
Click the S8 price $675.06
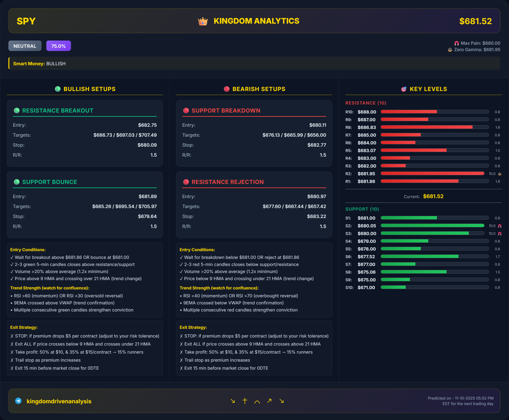pyautogui.click(x=366, y=272)
